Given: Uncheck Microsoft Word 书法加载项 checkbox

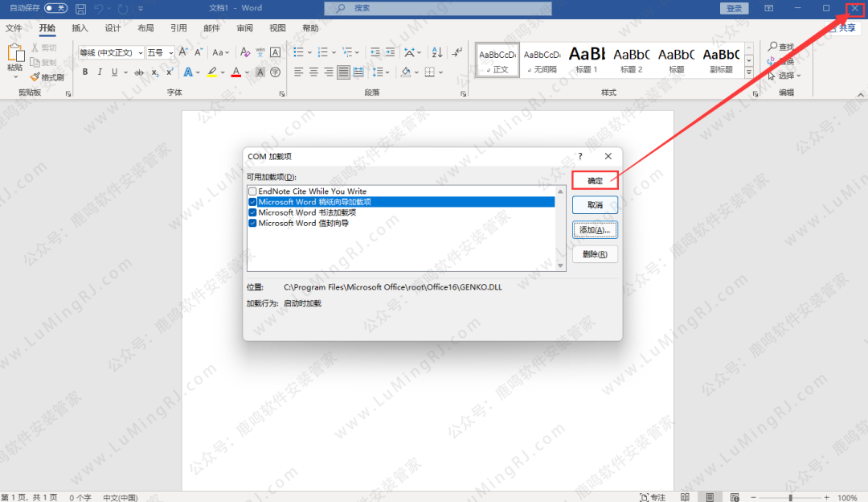Looking at the screenshot, I should pos(252,212).
